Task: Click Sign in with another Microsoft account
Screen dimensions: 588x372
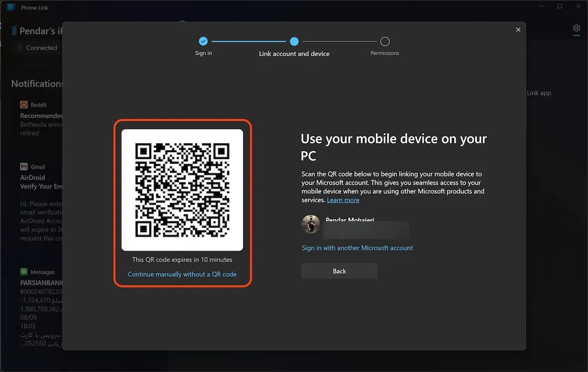Action: point(357,248)
